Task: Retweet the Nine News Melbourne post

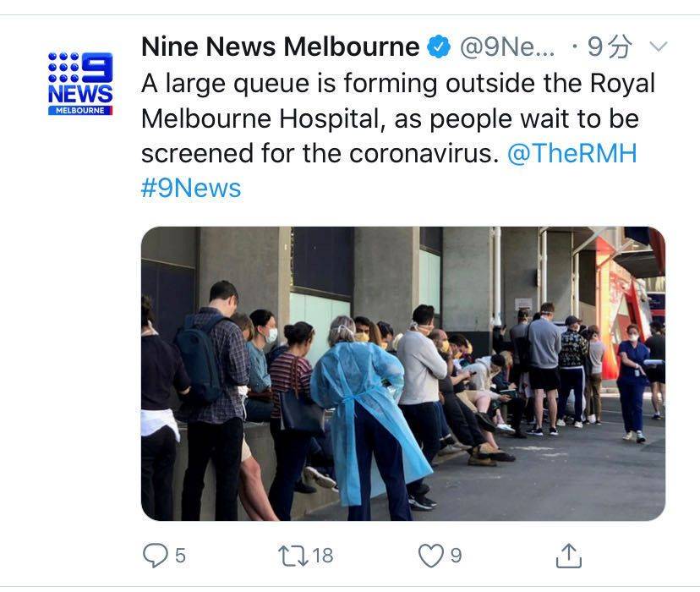Action: [293, 556]
